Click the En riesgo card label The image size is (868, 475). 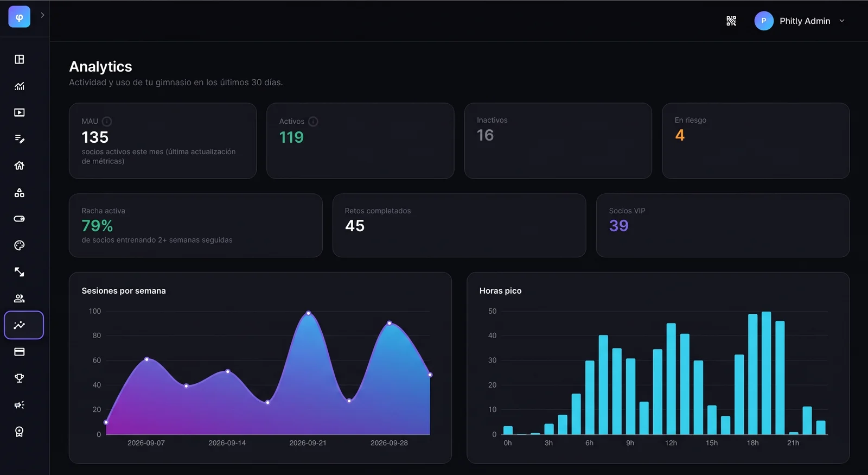[690, 121]
